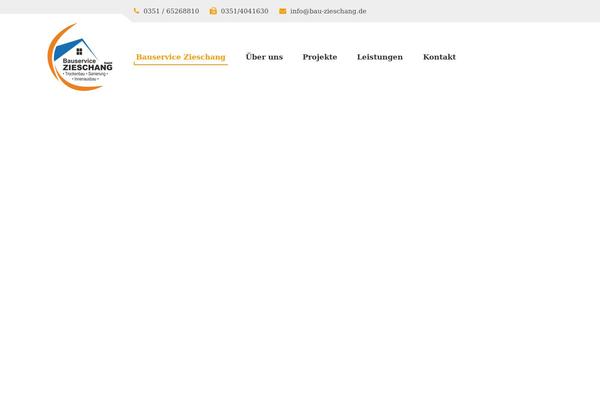Click the fax machine icon
The image size is (600, 400).
pyautogui.click(x=213, y=11)
